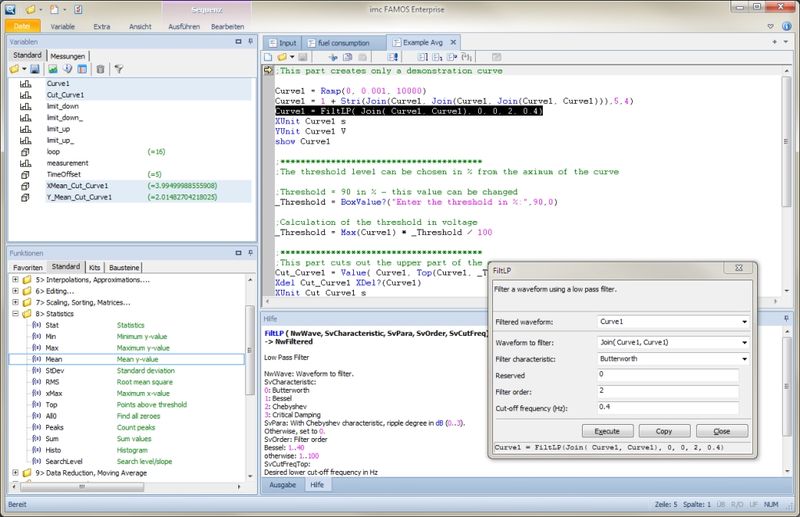Open the Filtered waveform dropdown
This screenshot has width=800, height=517.
point(744,322)
